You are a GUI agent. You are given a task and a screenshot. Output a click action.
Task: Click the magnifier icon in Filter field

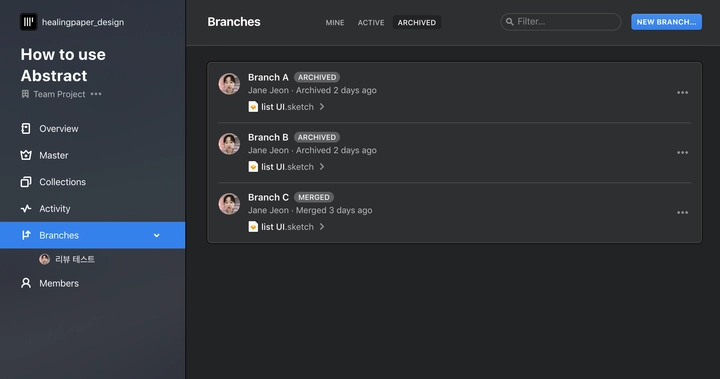coord(510,22)
